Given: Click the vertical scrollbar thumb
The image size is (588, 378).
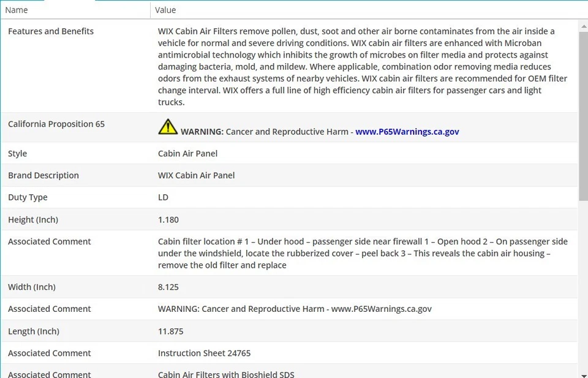Looking at the screenshot, I should coord(584,116).
